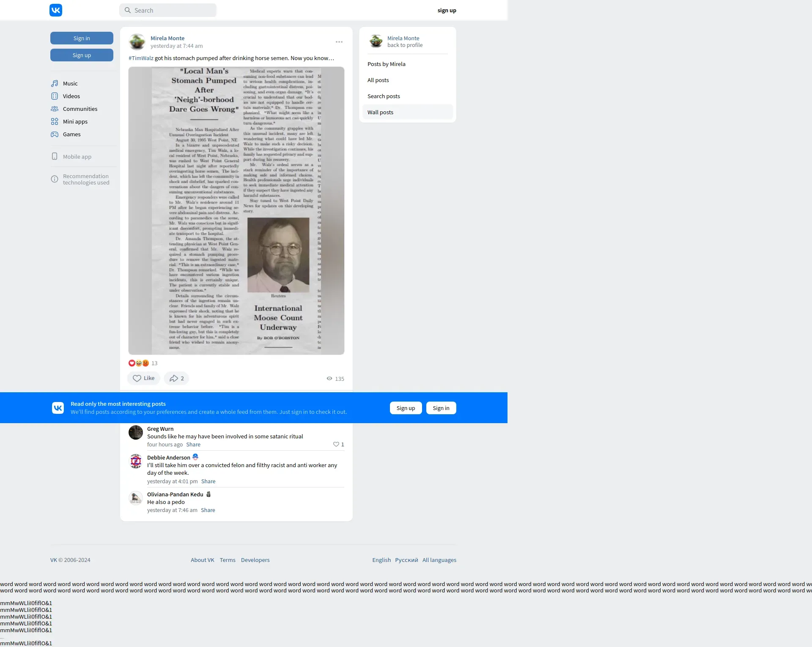
Task: Open the newspaper clipping image
Action: point(236,210)
